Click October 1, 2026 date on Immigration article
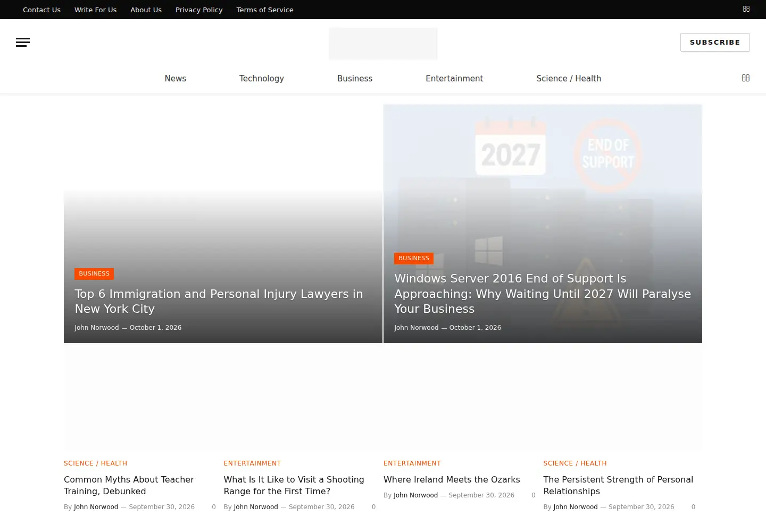The image size is (766, 532). 155,328
